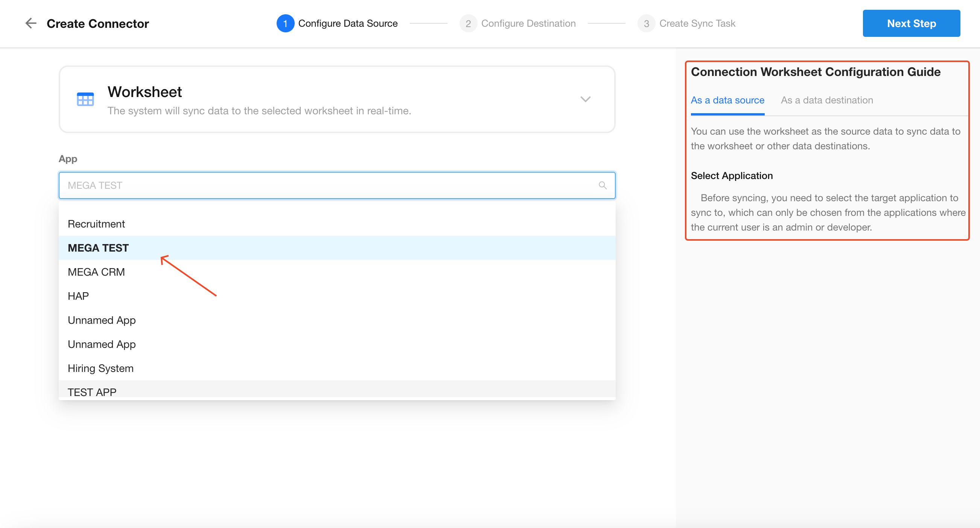Click the App search input field
Image resolution: width=980 pixels, height=528 pixels.
327,185
